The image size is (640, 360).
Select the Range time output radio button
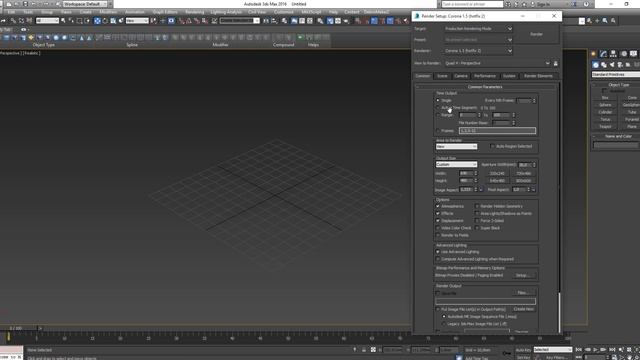coord(438,115)
